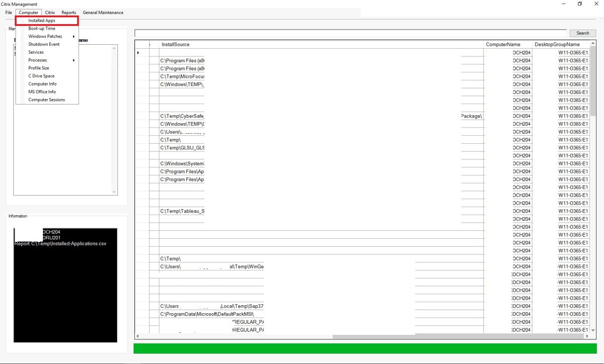This screenshot has width=604, height=364.
Task: Restore down the Citrix Management window
Action: [x=580, y=4]
